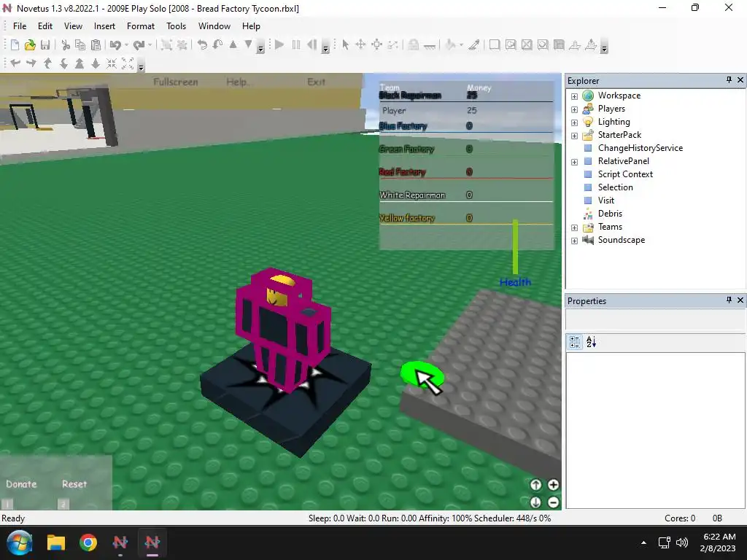Select the Resize tool
The width and height of the screenshot is (747, 560).
377,44
